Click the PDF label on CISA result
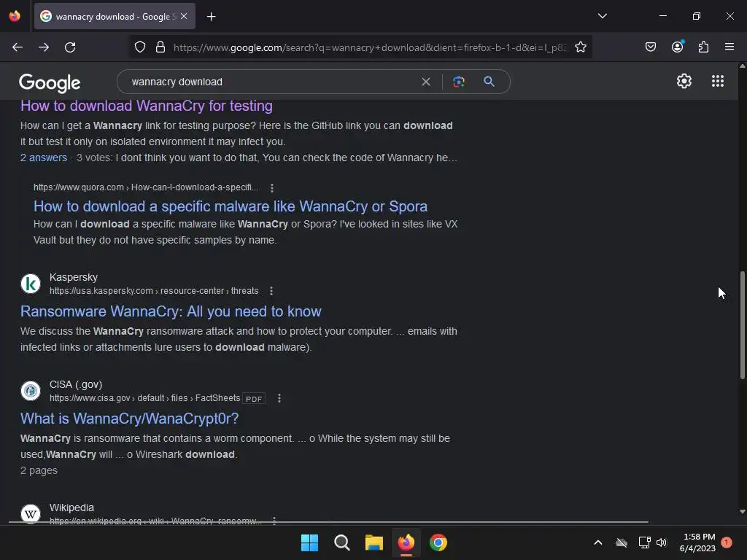This screenshot has height=560, width=747. tap(254, 399)
